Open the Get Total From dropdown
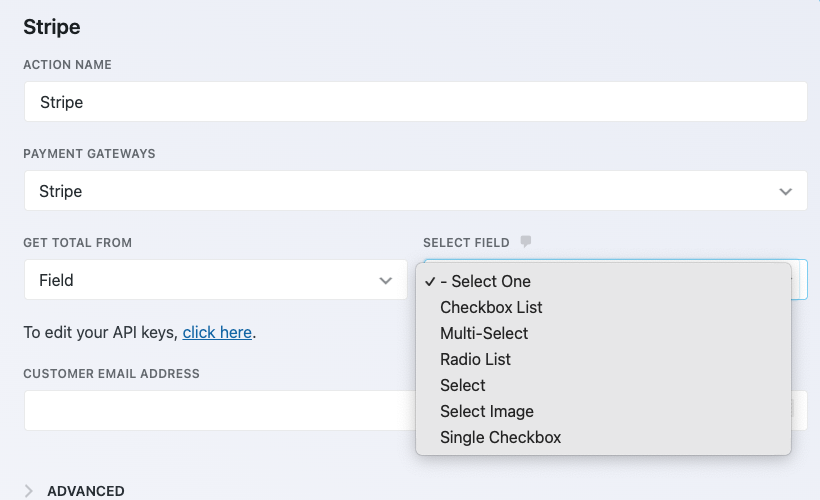 [215, 280]
